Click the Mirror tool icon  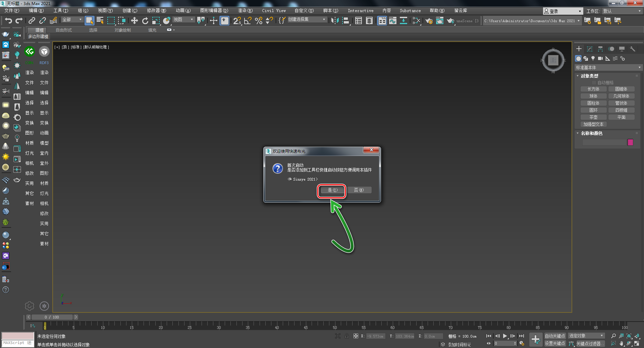coord(334,21)
